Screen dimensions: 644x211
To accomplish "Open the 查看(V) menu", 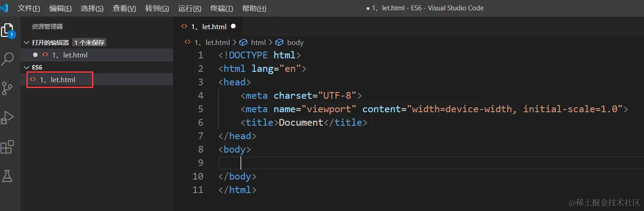I will (x=124, y=8).
